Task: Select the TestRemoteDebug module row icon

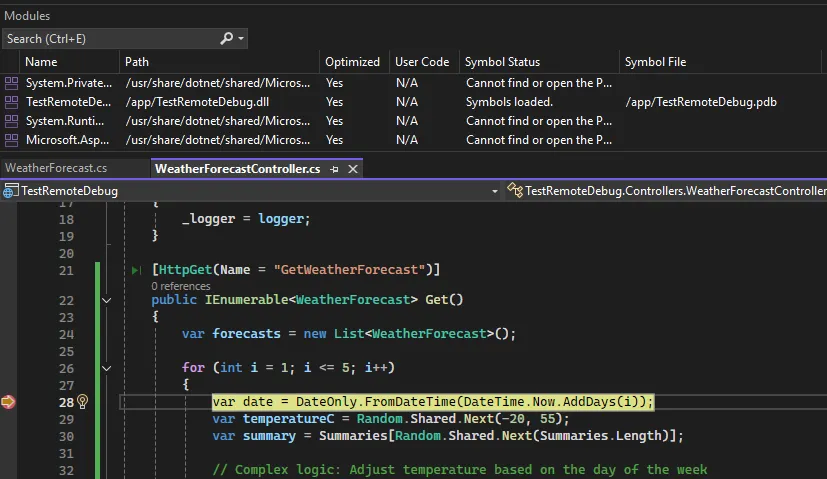Action: (x=11, y=102)
